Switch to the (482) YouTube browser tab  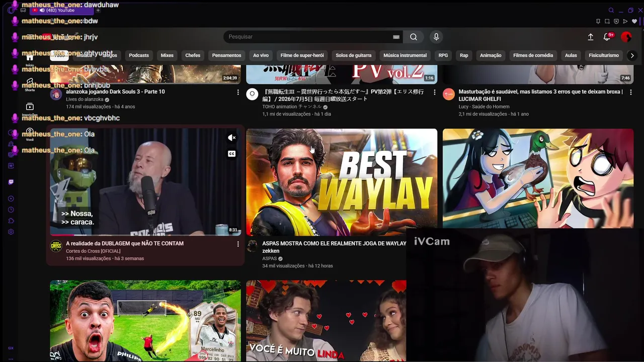[x=61, y=10]
